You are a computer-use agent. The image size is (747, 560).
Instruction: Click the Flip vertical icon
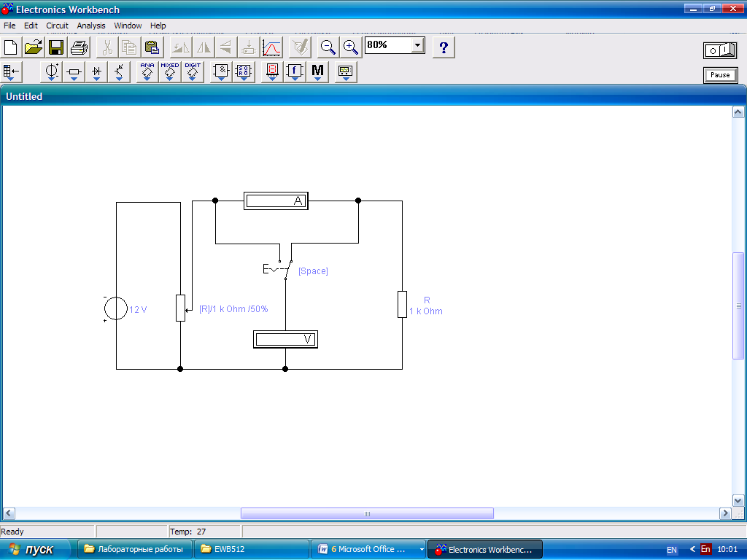(226, 47)
